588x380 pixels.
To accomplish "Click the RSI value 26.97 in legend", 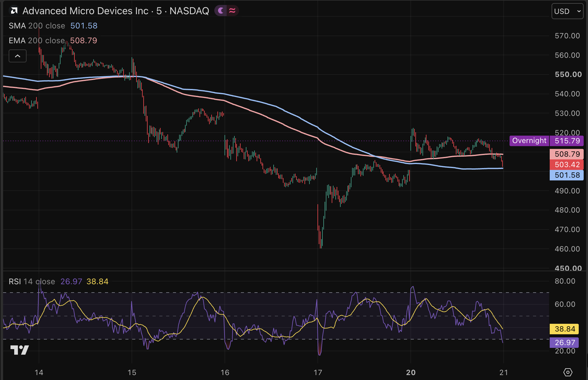I will (x=71, y=281).
